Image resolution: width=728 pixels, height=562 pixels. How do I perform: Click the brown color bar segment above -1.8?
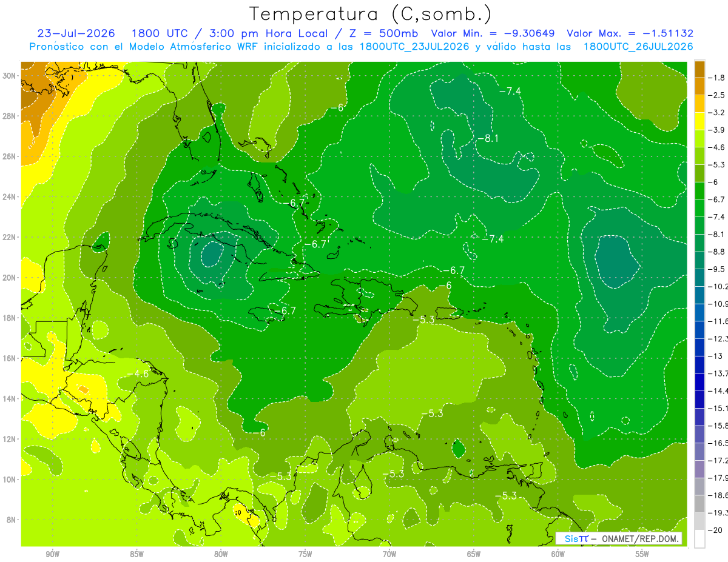click(x=700, y=69)
